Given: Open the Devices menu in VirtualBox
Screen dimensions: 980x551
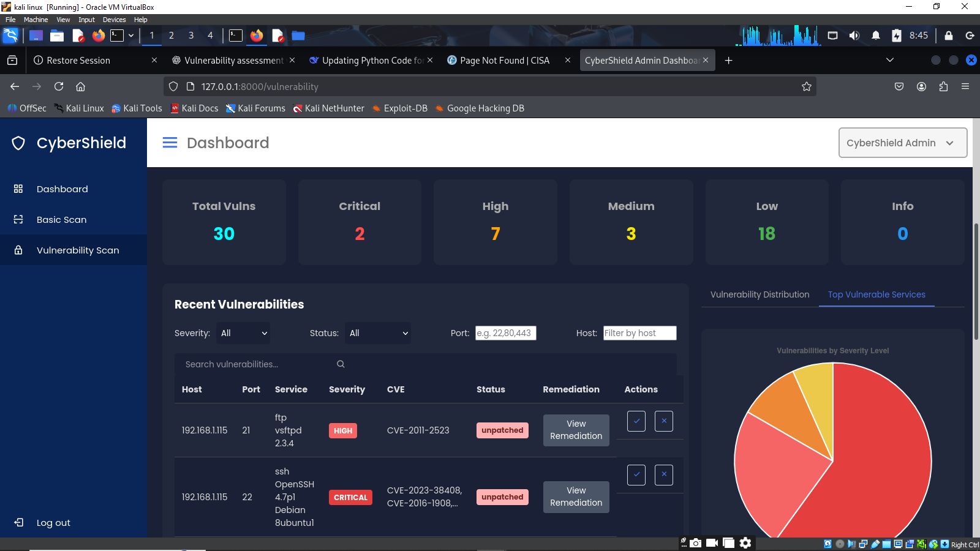Looking at the screenshot, I should click(x=114, y=20).
